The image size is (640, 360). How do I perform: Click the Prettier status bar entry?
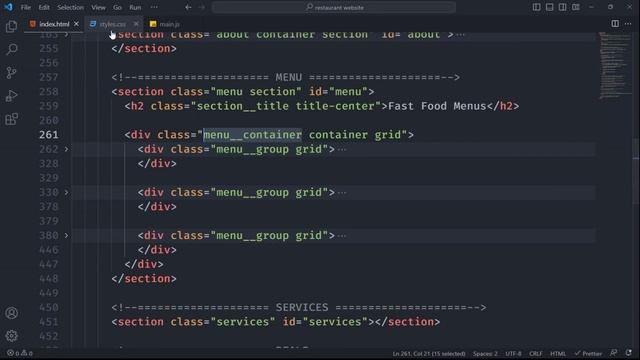pos(588,353)
